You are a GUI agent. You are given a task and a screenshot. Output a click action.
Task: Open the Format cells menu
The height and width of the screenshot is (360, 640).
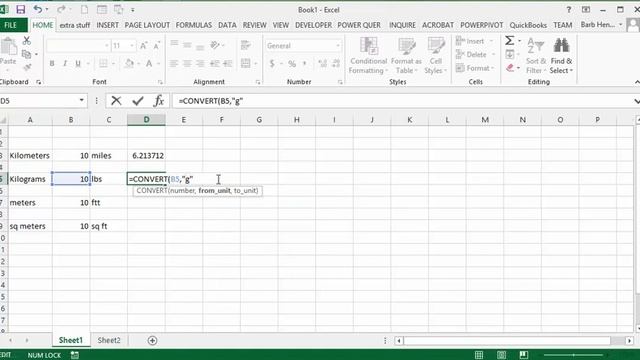[475, 68]
